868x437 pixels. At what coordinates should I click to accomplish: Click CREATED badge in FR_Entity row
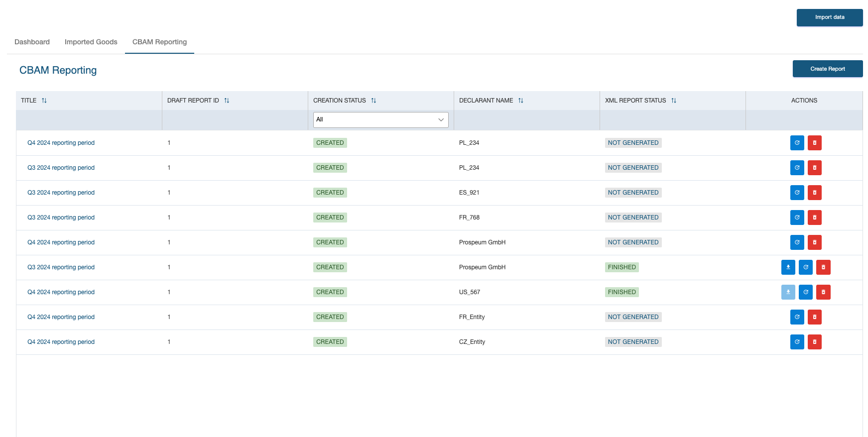click(330, 317)
